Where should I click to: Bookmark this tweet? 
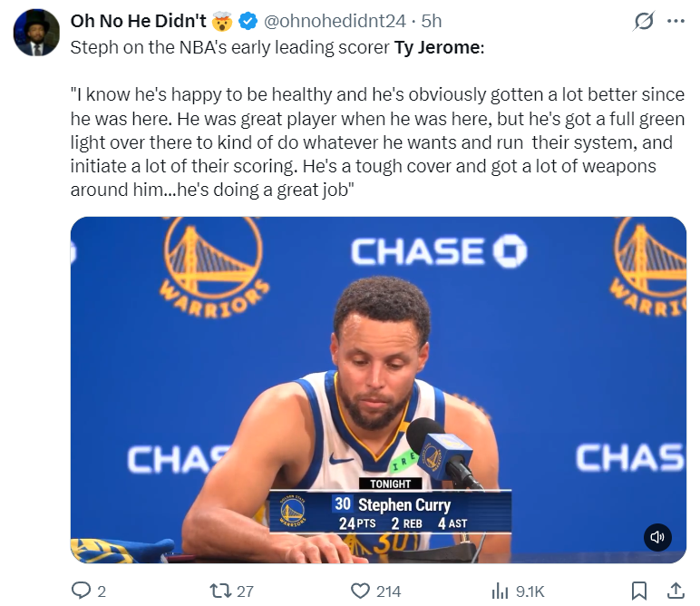coord(639,591)
